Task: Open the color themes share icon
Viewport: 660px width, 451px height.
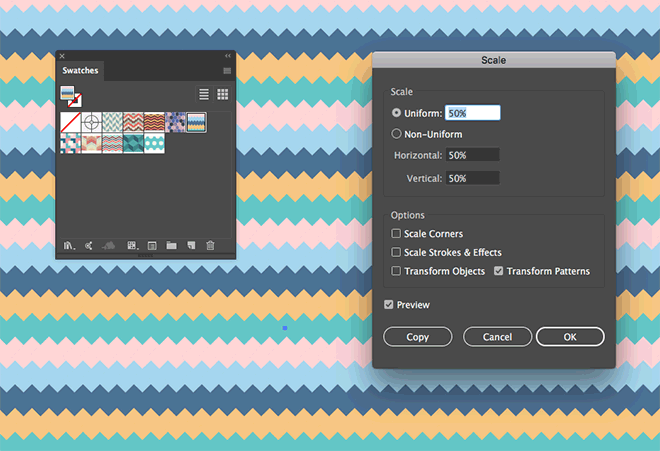Action: pyautogui.click(x=88, y=246)
